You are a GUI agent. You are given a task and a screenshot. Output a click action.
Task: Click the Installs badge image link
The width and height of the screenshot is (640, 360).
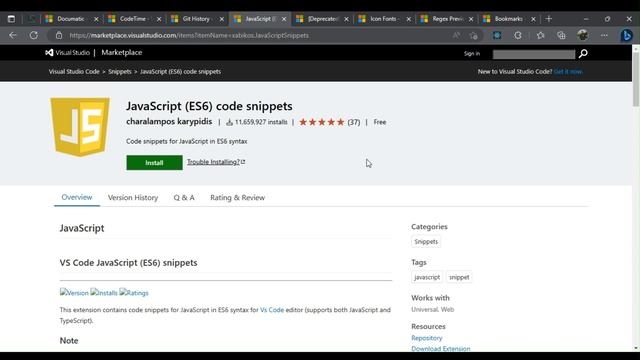pyautogui.click(x=104, y=293)
